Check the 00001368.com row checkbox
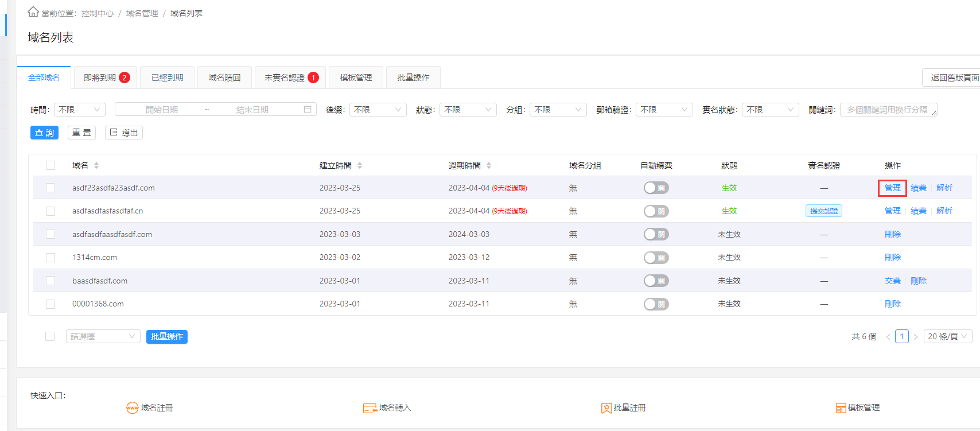980x431 pixels. [50, 304]
